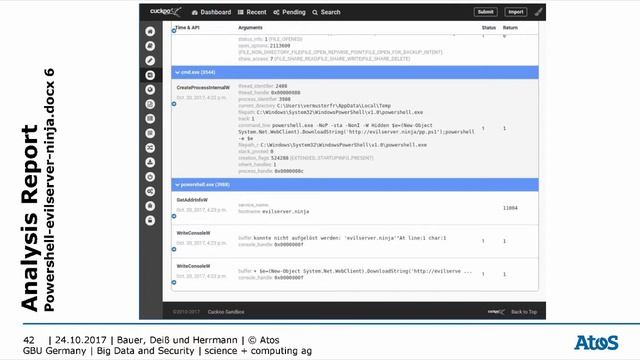Click the cuckoo logo in top bar
This screenshot has width=640, height=360.
(165, 11)
